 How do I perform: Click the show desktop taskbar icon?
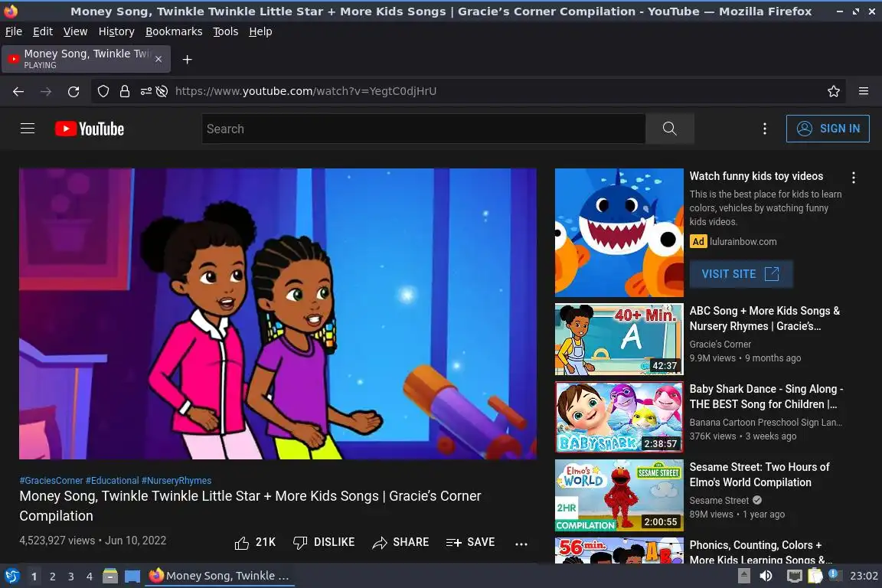coord(132,576)
